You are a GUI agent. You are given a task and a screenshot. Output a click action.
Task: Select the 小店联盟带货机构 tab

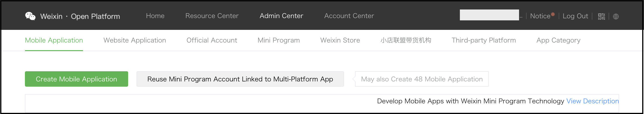(x=406, y=40)
